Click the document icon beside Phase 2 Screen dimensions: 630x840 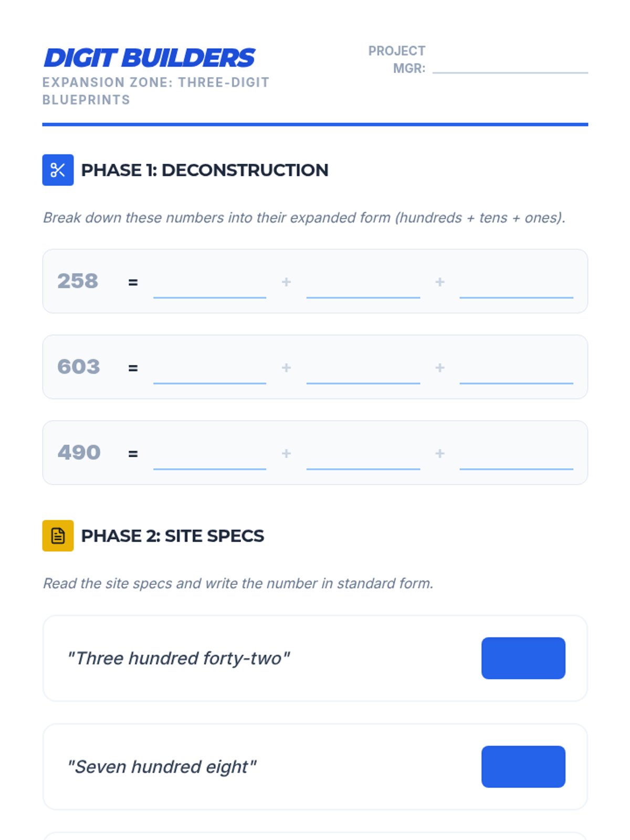click(x=58, y=535)
